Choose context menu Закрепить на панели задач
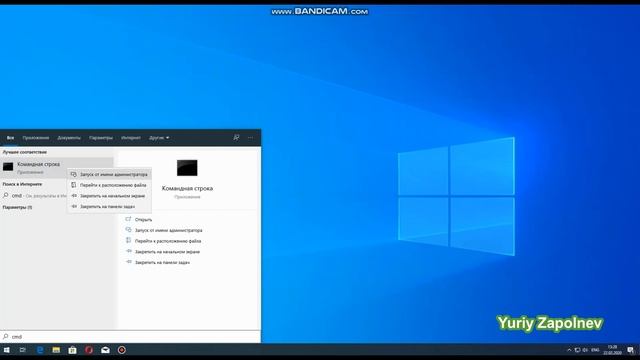The width and height of the screenshot is (640, 360). (109, 207)
